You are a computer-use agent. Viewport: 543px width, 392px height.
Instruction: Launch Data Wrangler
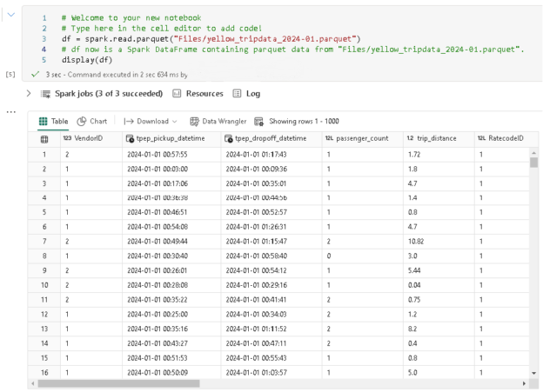click(x=218, y=121)
